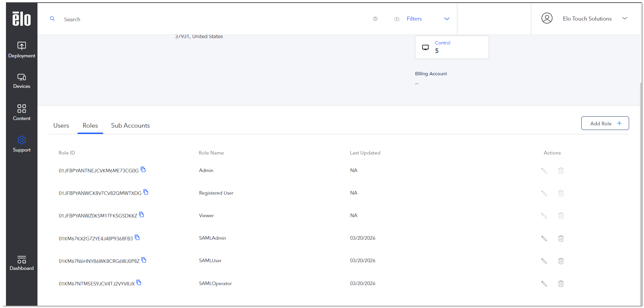
Task: Click the Registered User role name
Action: click(216, 193)
